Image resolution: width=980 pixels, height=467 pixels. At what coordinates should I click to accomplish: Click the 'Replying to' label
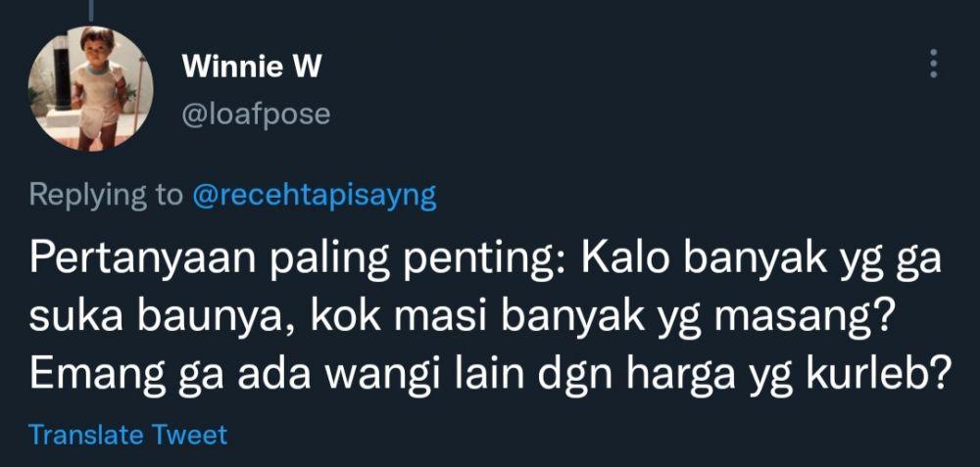106,197
